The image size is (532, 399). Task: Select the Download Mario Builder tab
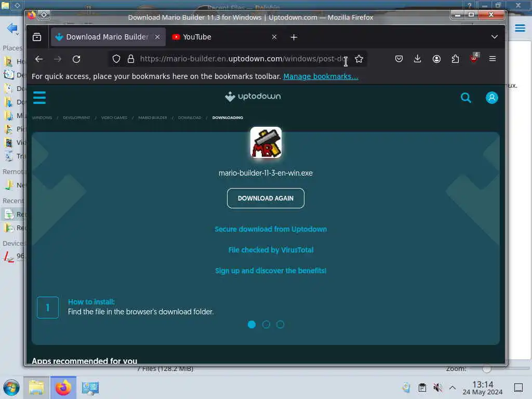(108, 37)
